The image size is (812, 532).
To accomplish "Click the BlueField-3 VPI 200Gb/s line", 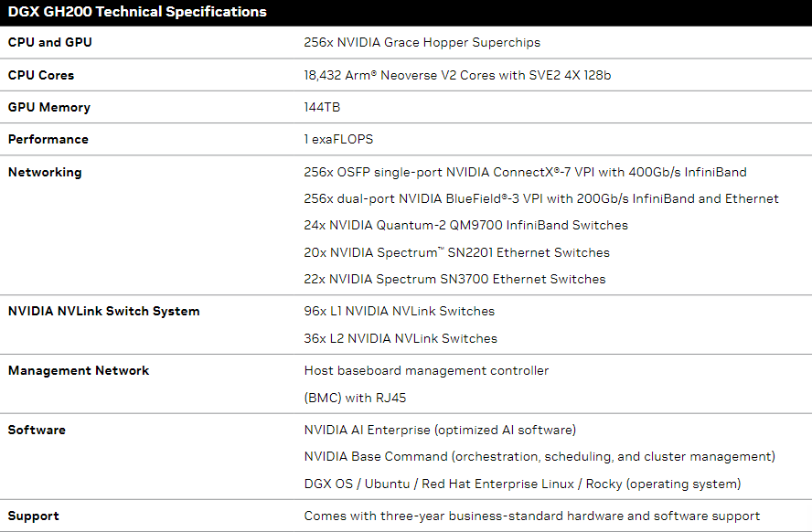I will (541, 198).
